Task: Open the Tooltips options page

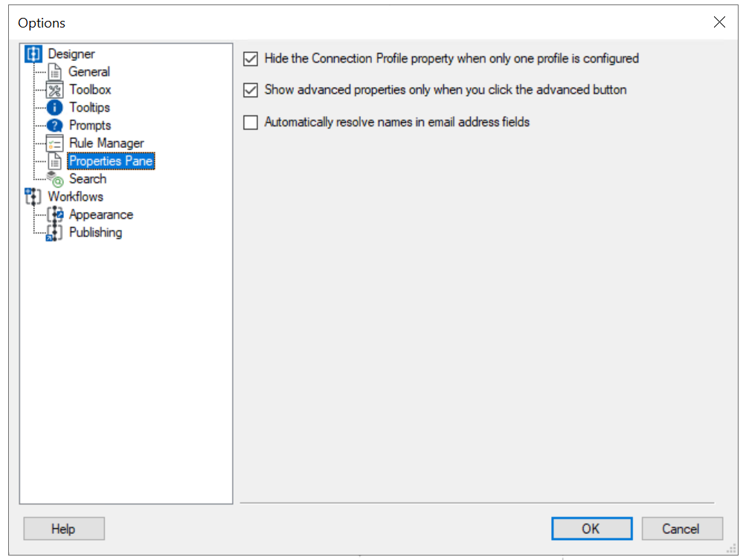Action: [x=89, y=108]
